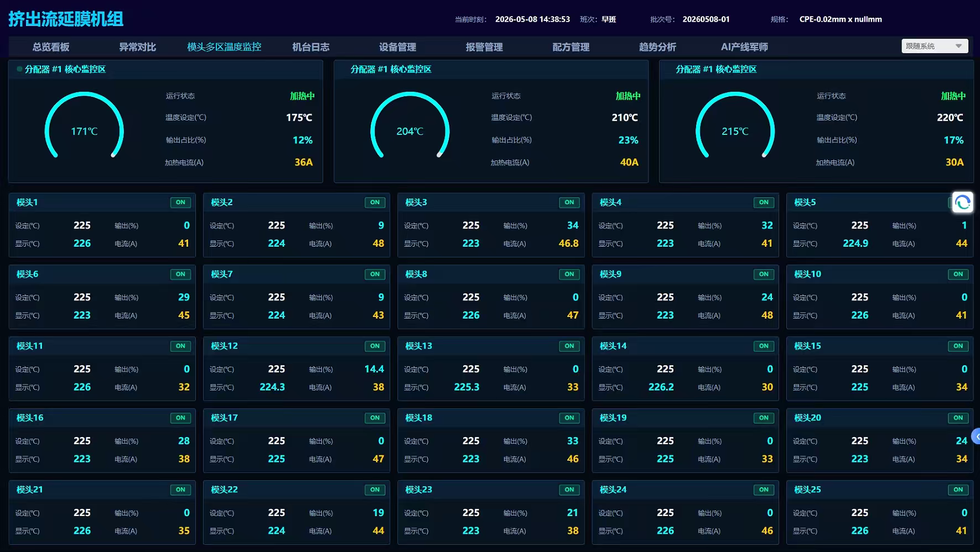Toggle the ON switch for 模头13
980x552 pixels.
click(x=569, y=346)
